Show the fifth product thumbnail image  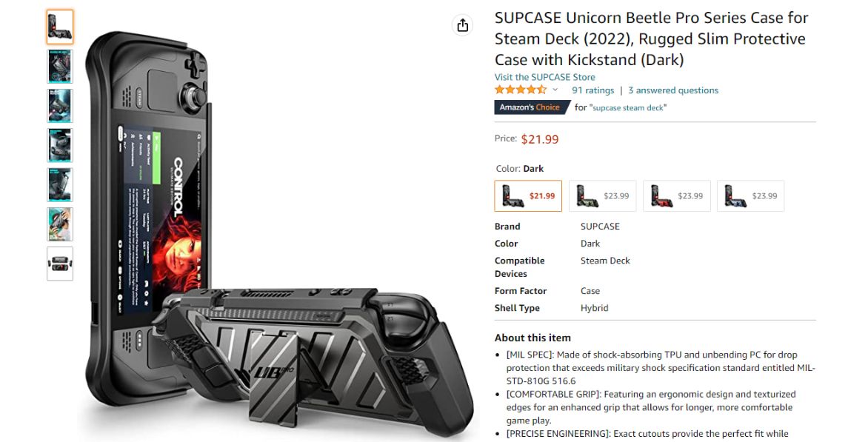(60, 184)
